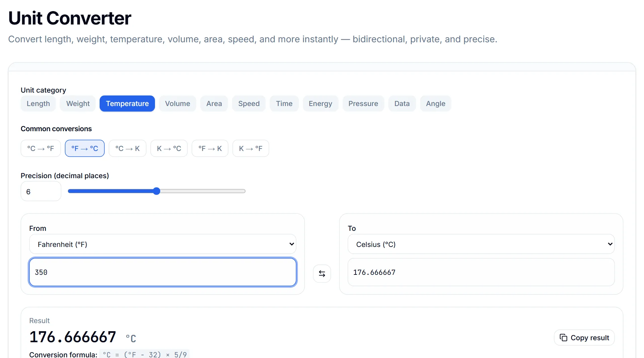Click the From value field showing 350
This screenshot has width=644, height=358.
pos(163,272)
